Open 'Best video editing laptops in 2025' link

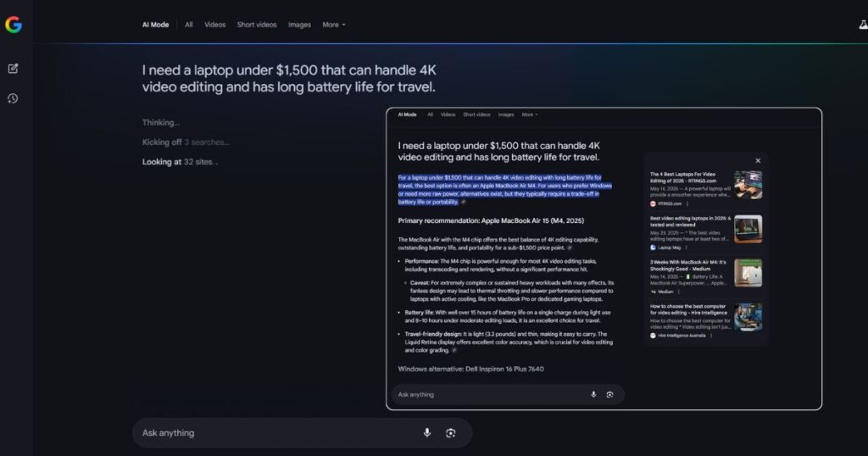tap(690, 221)
